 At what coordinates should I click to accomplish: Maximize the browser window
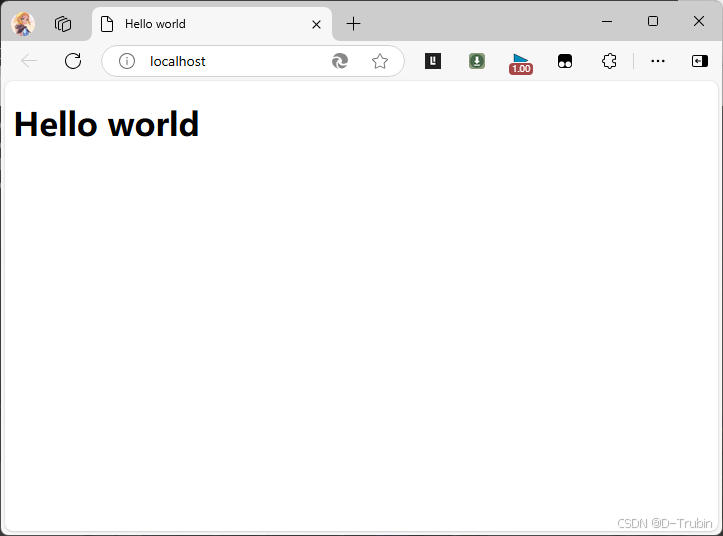click(653, 21)
